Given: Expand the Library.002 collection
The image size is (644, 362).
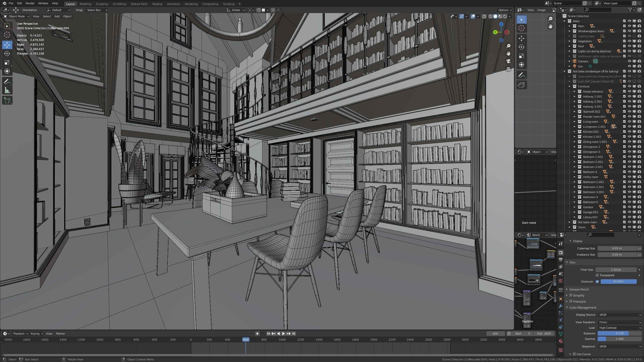Looking at the screenshot, I should coord(575,217).
